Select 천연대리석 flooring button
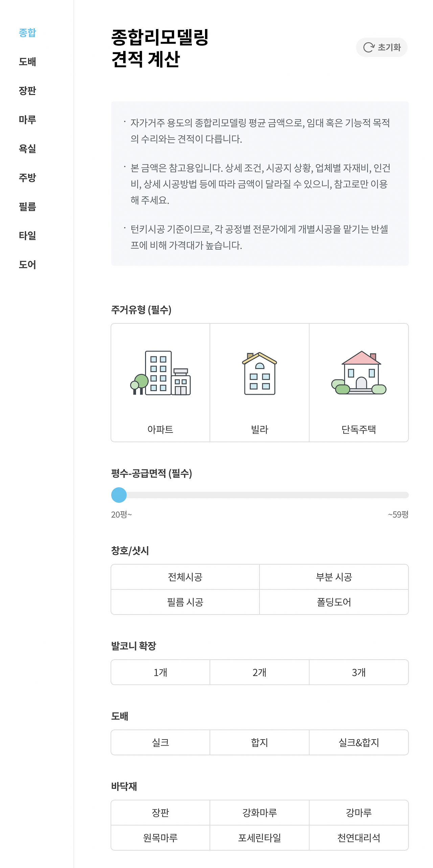 (x=359, y=838)
